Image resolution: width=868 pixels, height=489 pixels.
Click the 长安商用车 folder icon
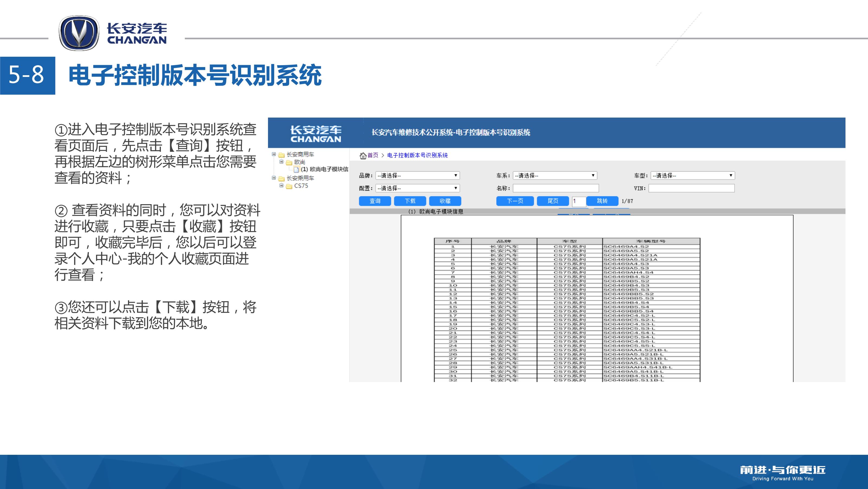(281, 155)
